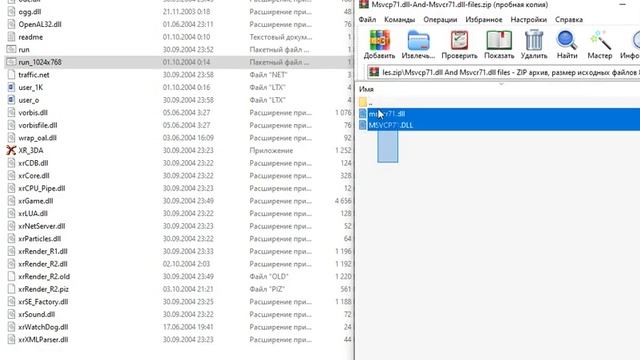Open the Справка menu in WinRAR
The height and width of the screenshot is (360, 640).
(x=569, y=20)
